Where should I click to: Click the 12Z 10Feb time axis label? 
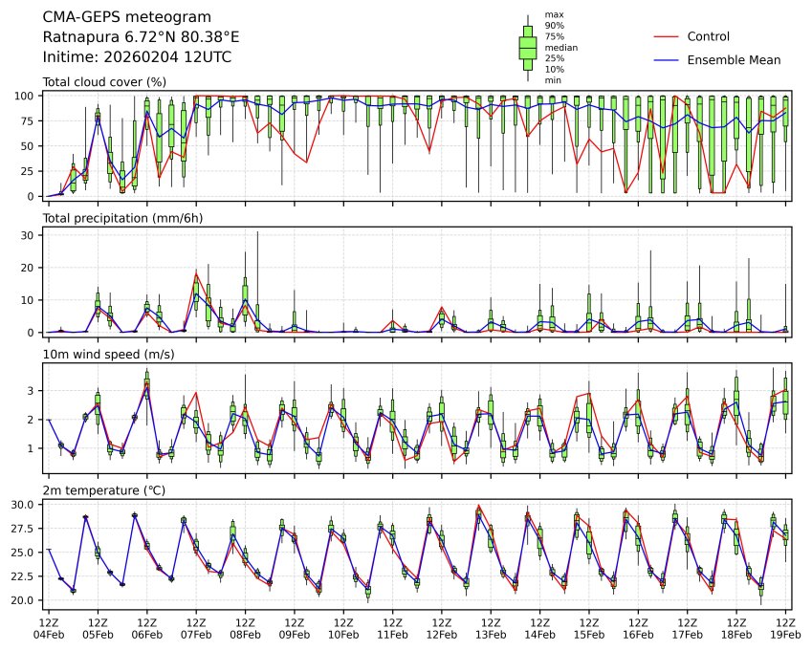pyautogui.click(x=343, y=628)
